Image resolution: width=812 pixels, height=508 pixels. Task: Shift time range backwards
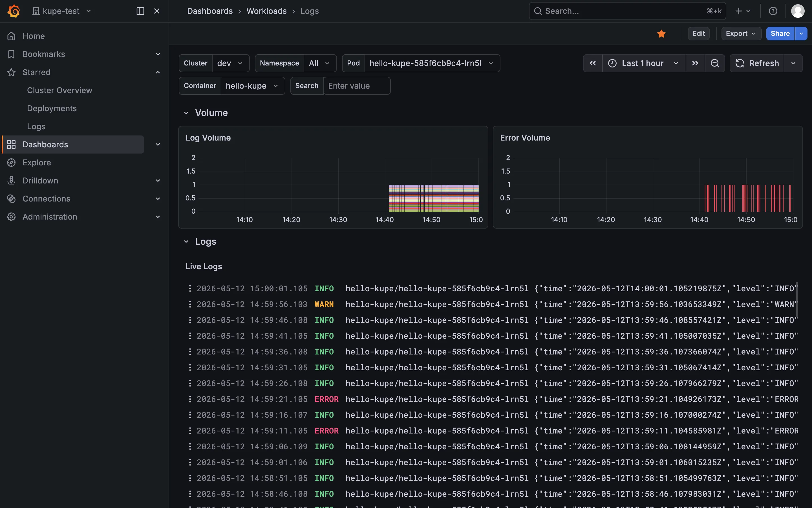pos(593,63)
